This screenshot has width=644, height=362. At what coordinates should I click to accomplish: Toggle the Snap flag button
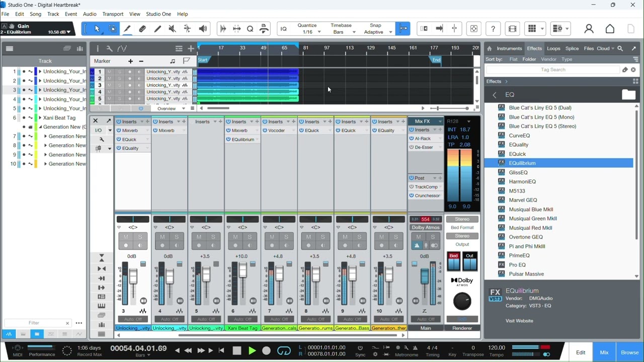(x=403, y=29)
